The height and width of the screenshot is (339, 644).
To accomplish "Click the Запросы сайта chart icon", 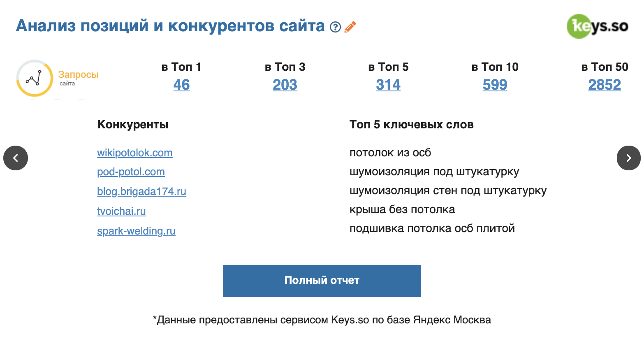I will click(35, 78).
